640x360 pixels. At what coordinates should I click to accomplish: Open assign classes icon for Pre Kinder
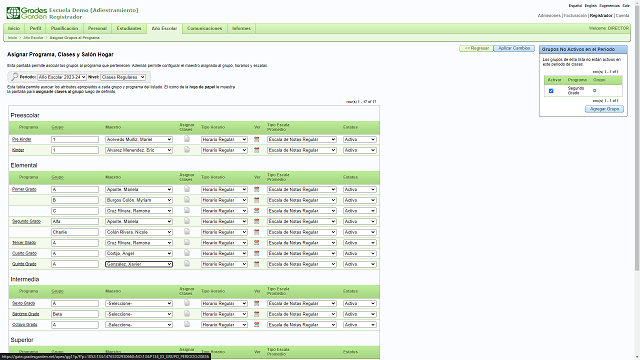click(187, 139)
